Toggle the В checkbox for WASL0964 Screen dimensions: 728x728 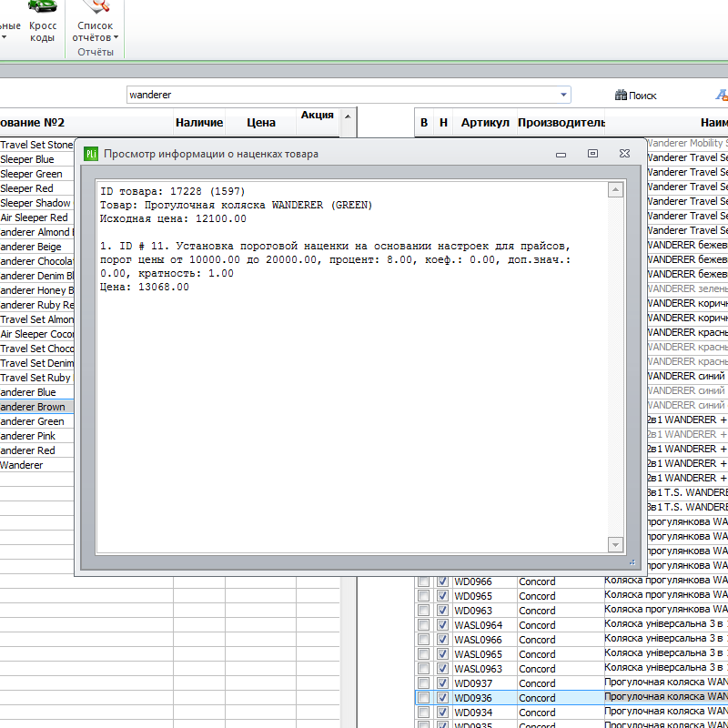point(423,625)
